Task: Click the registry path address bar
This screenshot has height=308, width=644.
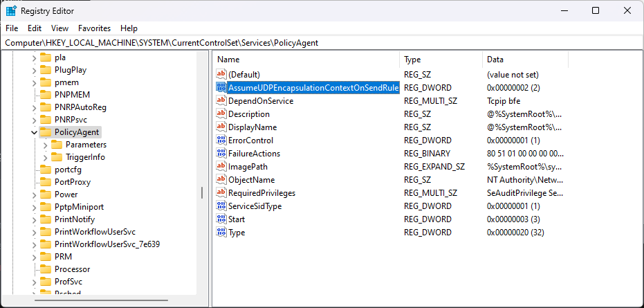Action: [322, 43]
